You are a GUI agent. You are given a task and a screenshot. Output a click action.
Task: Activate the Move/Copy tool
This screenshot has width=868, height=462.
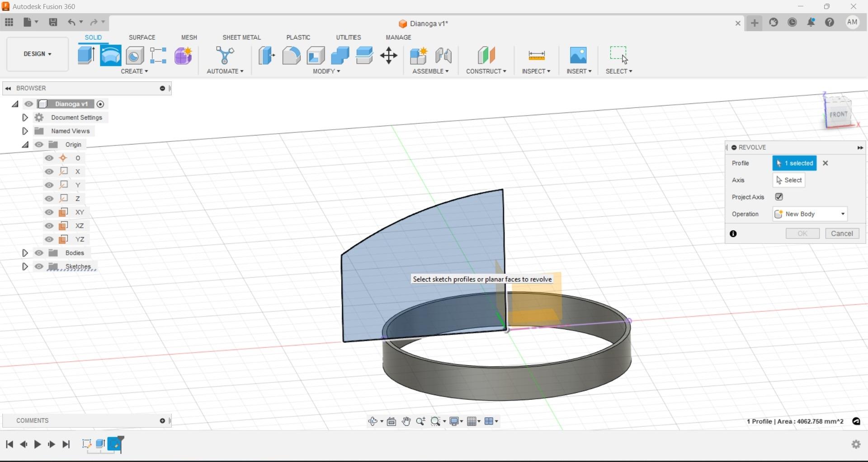389,56
